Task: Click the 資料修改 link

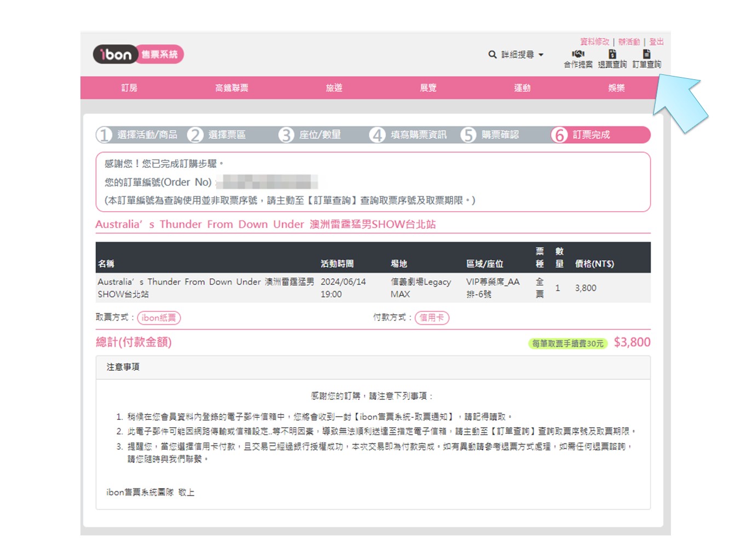Action: coord(595,42)
